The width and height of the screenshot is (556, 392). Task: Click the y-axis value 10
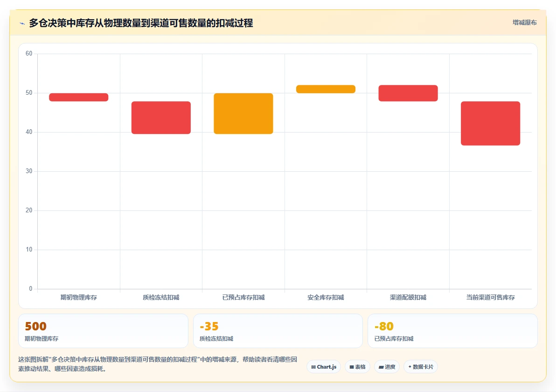[x=29, y=249]
